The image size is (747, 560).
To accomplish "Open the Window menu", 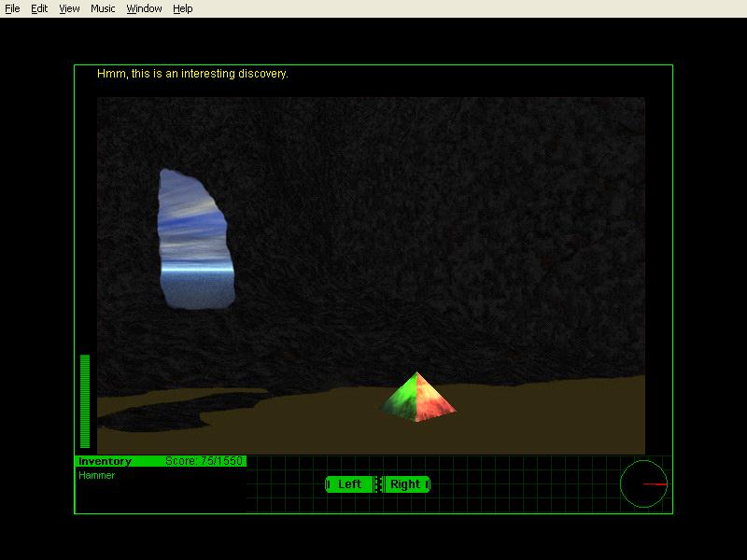I will point(144,8).
